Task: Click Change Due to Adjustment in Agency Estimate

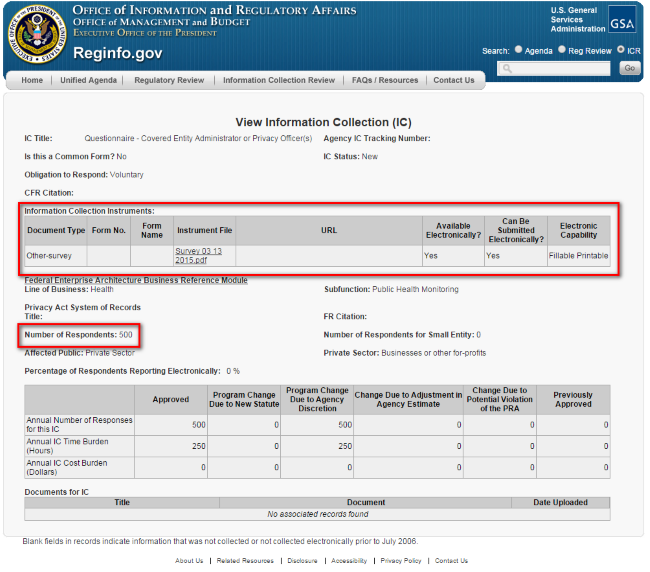Action: click(x=408, y=399)
